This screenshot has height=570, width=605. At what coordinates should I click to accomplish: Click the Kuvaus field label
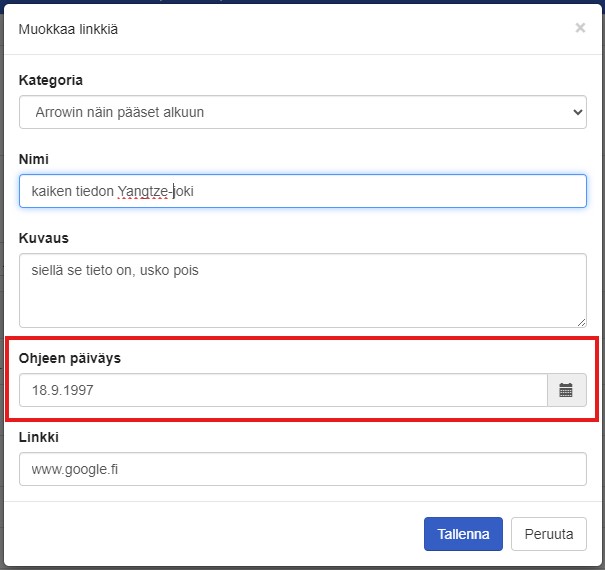tap(44, 238)
